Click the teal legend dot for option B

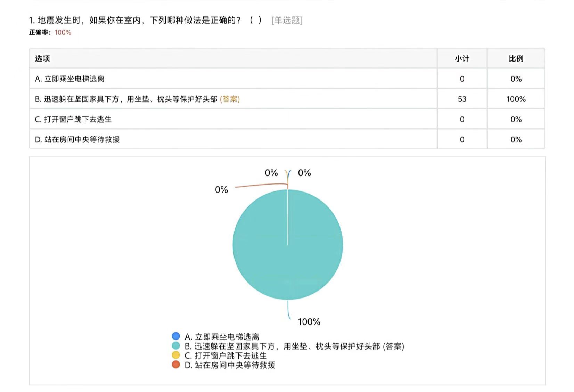click(176, 346)
